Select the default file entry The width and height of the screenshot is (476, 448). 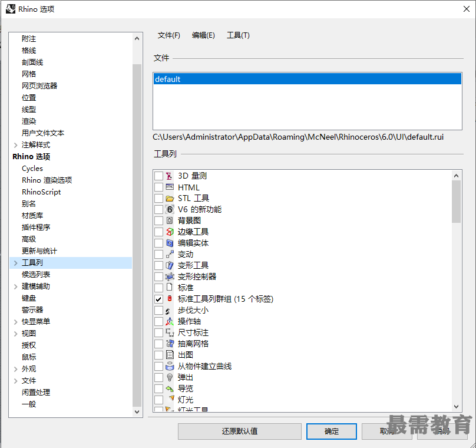coord(307,79)
